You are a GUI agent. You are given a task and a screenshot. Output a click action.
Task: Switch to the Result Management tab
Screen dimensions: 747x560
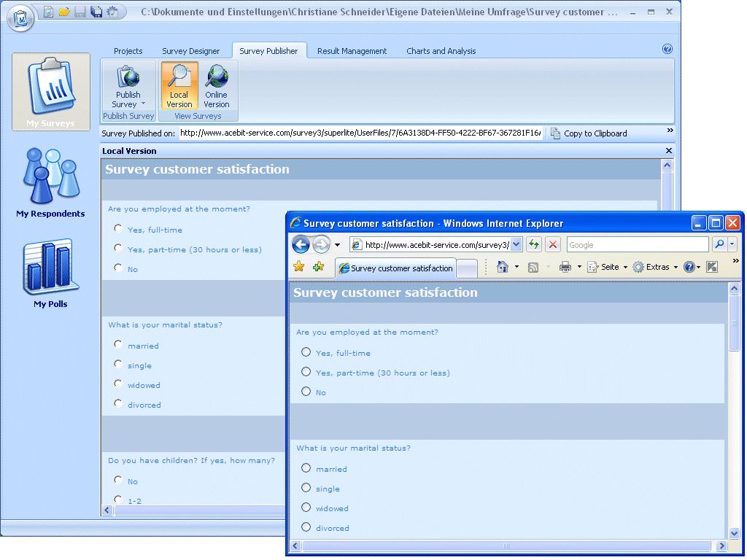tap(351, 51)
